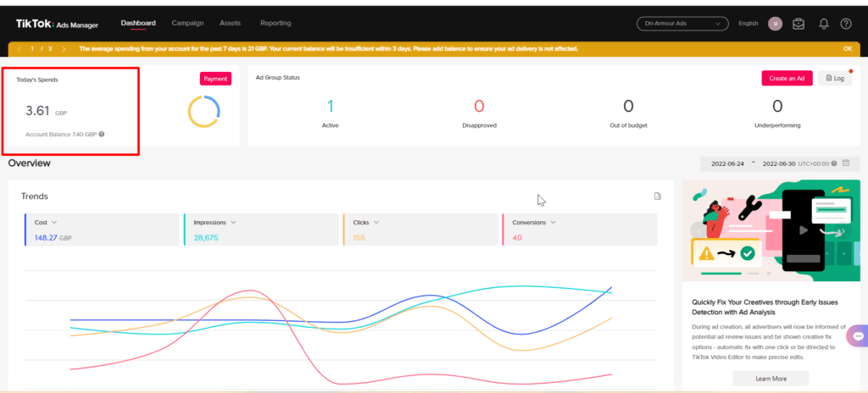Viewport: 868px width, 393px height.
Task: Expand the Impressions metric dropdown
Action: [234, 223]
